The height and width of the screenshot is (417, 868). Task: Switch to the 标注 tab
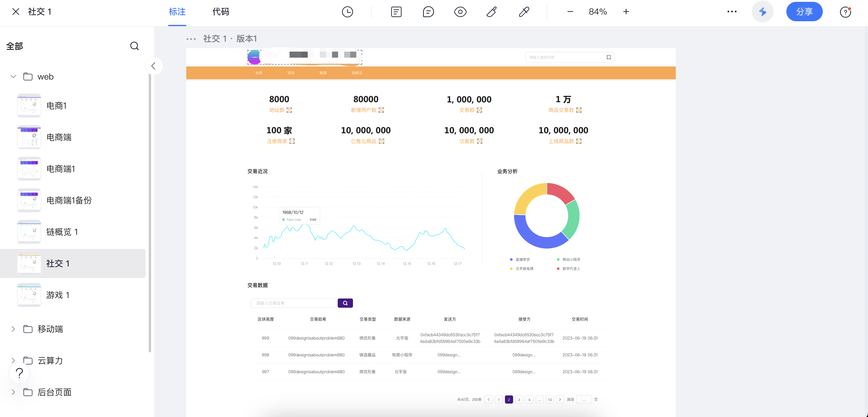pyautogui.click(x=177, y=12)
